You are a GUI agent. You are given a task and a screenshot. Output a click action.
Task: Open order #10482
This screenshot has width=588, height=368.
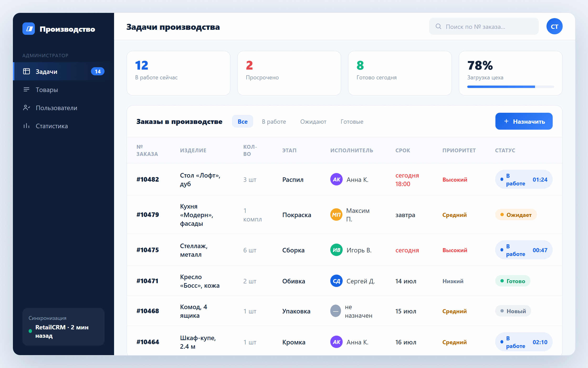coord(147,179)
